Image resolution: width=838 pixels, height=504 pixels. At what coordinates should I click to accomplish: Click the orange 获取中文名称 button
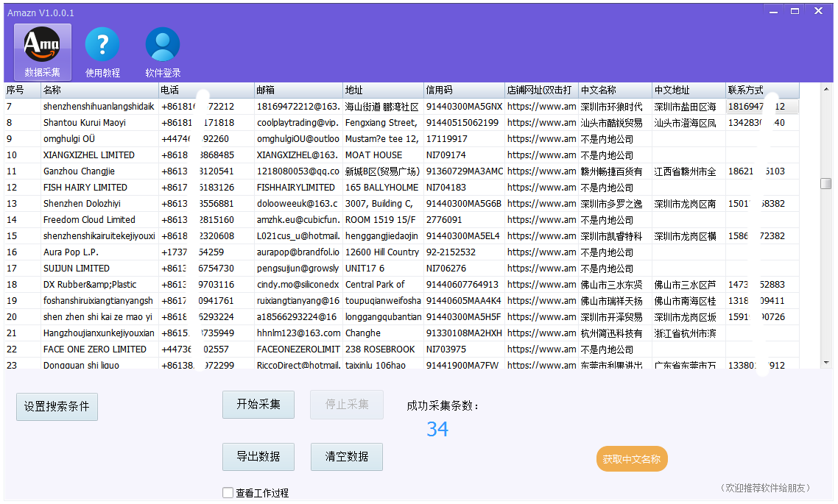(631, 459)
